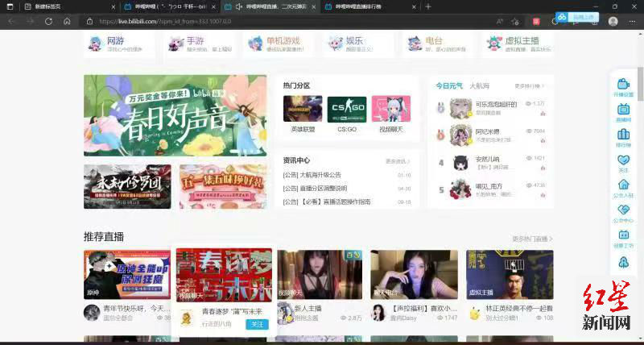644x345 pixels.
Task: Click the 娱乐 category mascot icon
Action: (335, 44)
